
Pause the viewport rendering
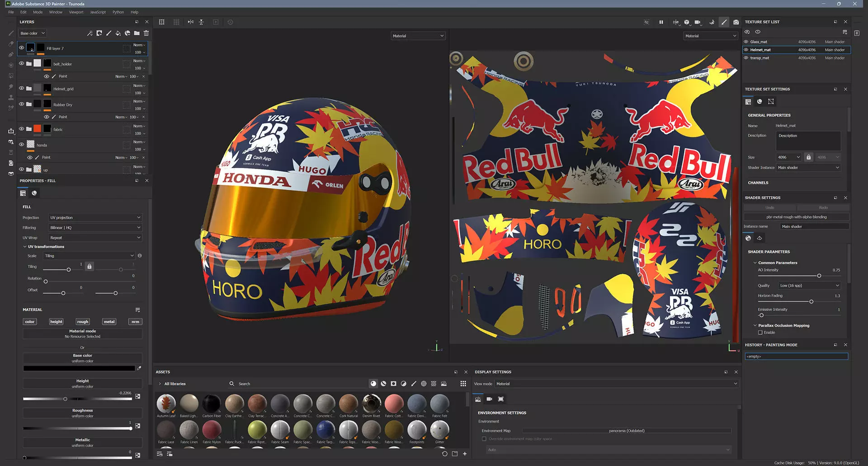(661, 22)
